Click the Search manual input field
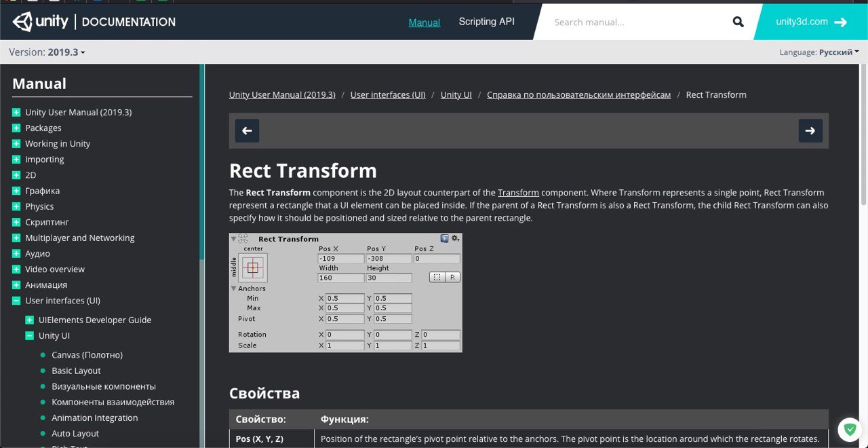The image size is (868, 448). tap(637, 22)
